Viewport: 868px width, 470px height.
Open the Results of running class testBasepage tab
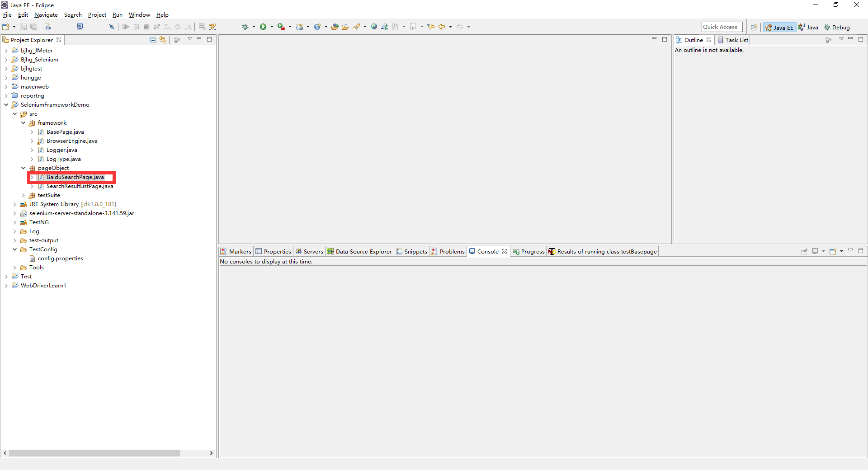tap(603, 252)
